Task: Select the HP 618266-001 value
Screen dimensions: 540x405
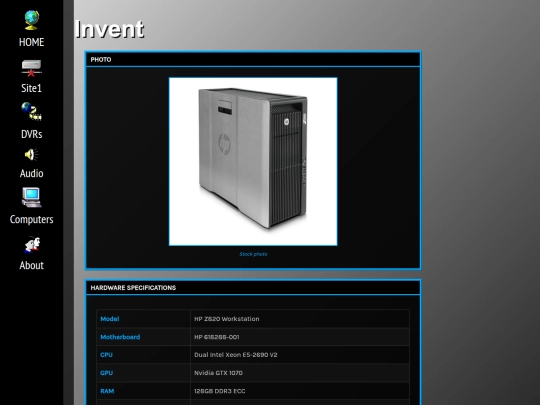Action: [217, 337]
